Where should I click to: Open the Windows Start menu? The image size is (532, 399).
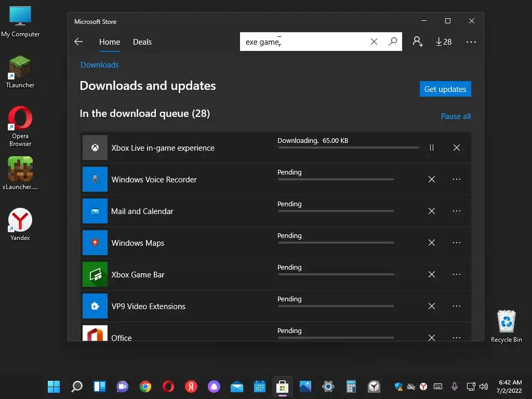point(54,387)
